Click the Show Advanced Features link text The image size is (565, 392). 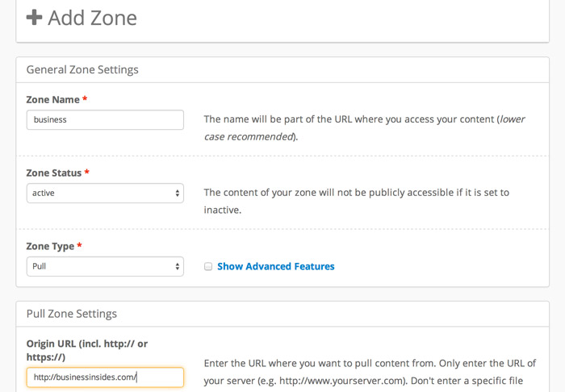275,266
